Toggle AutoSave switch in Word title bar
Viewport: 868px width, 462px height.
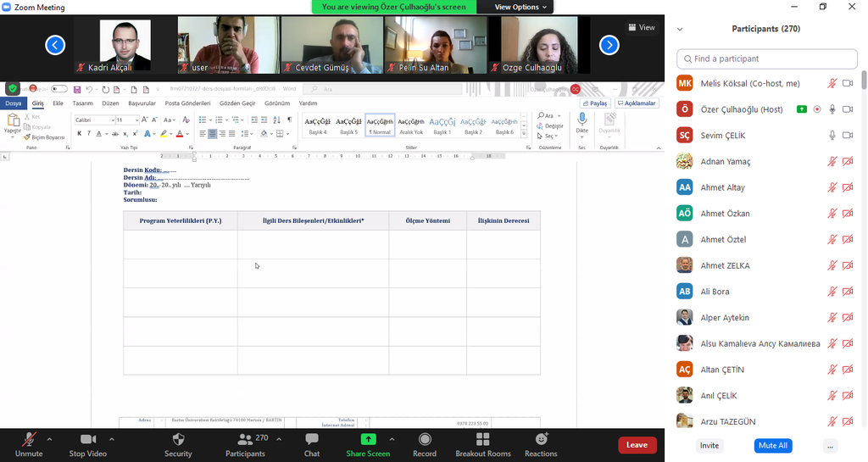(58, 89)
